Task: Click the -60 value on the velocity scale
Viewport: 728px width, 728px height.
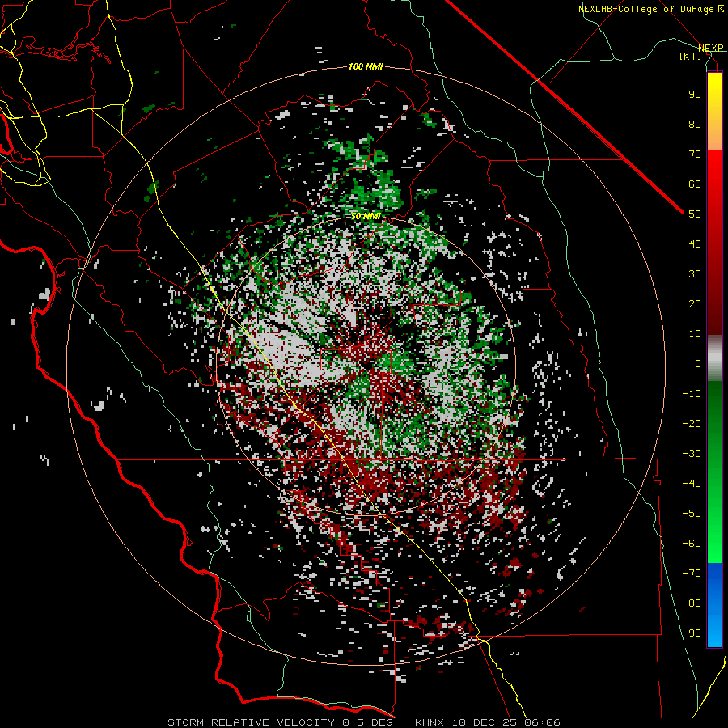Action: pos(692,544)
